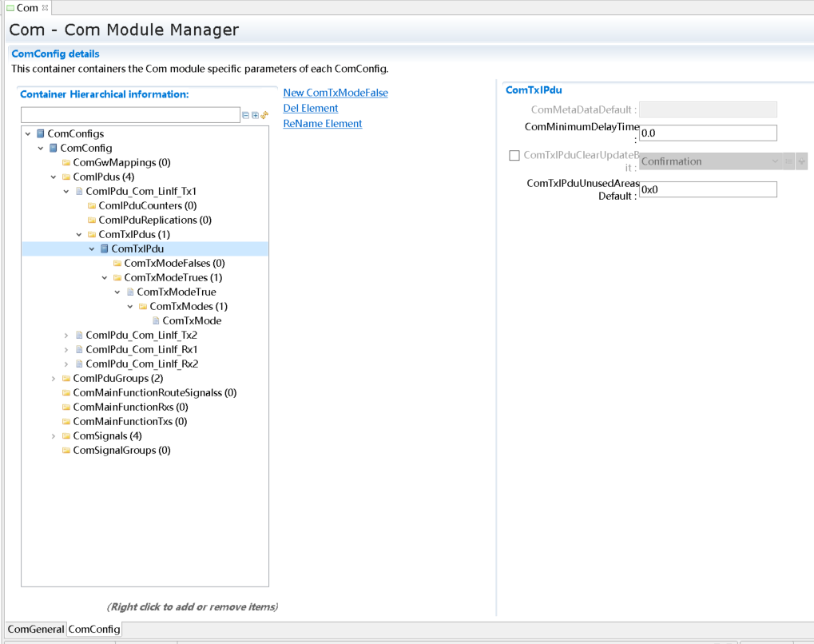The height and width of the screenshot is (644, 814).
Task: Click the Del Element link
Action: tap(311, 108)
